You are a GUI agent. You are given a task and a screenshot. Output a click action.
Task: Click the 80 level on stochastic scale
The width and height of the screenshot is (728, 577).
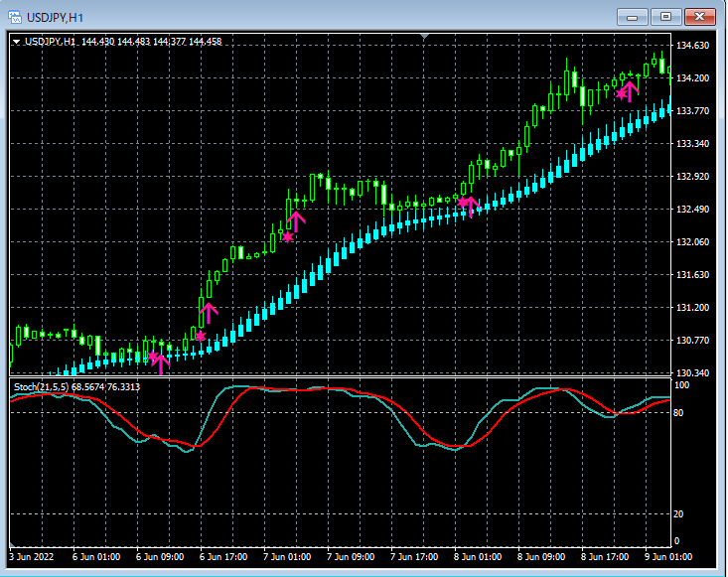pos(679,413)
